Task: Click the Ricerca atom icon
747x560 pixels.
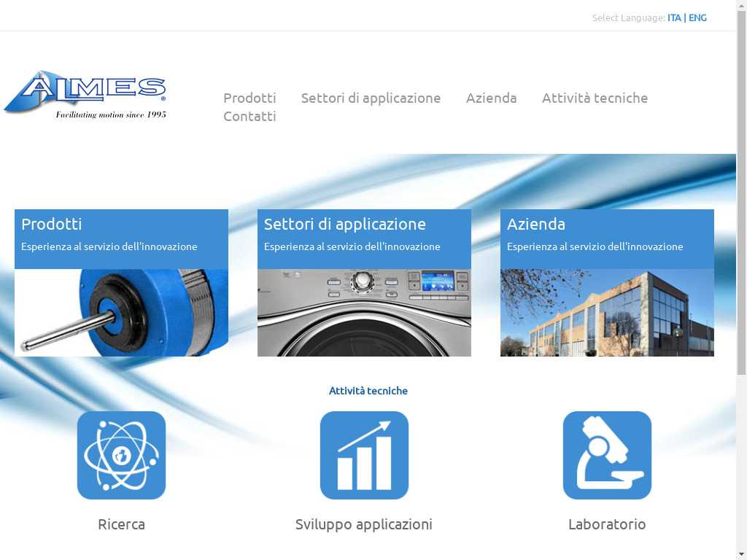Action: tap(121, 455)
